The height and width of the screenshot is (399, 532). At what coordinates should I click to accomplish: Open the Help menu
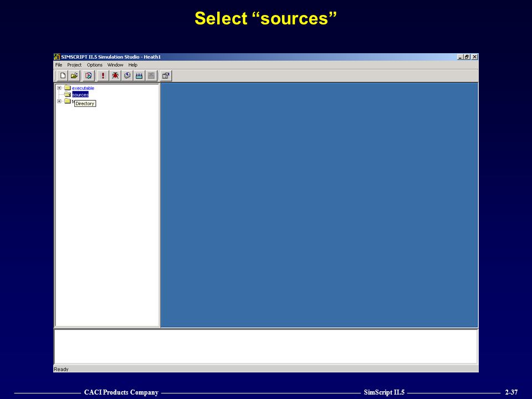pos(132,65)
